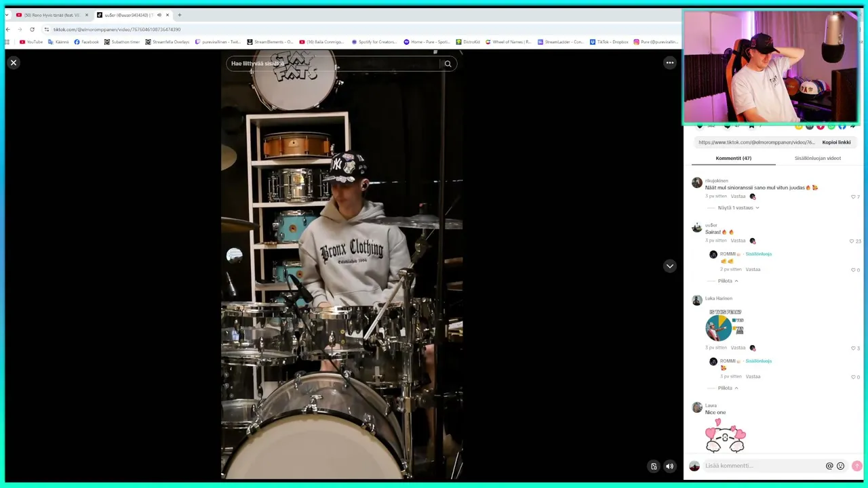Open the 'Pure (@purevirallin...' Instagram bookmark
This screenshot has width=868, height=488.
[x=656, y=42]
